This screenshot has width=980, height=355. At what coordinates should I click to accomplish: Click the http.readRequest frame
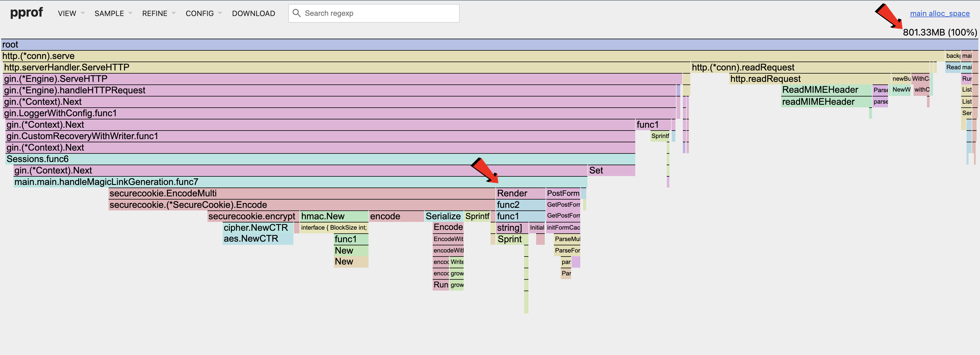coord(799,79)
